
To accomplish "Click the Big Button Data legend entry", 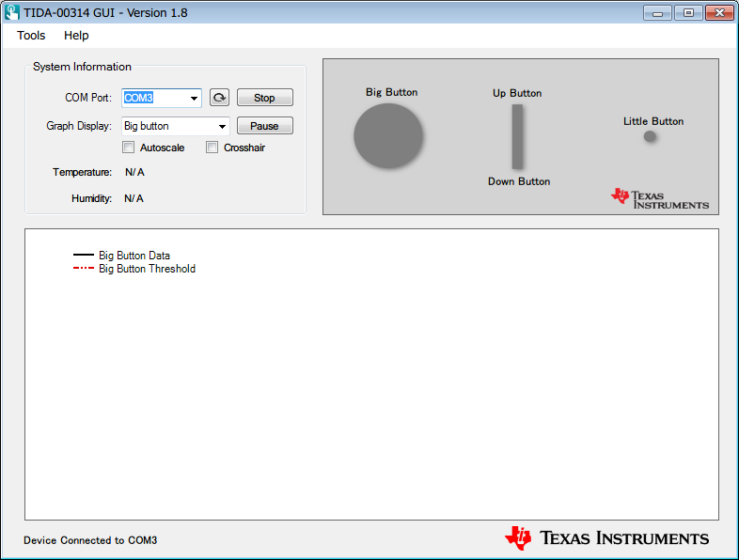I will (121, 256).
